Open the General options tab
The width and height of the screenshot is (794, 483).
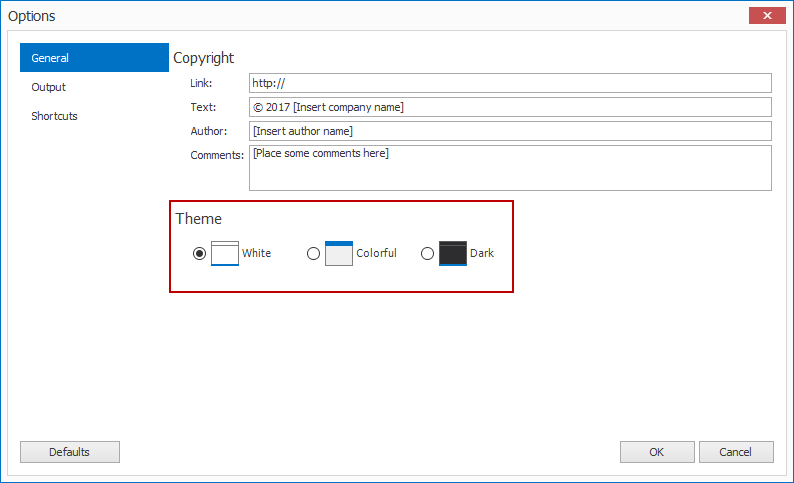(x=94, y=58)
